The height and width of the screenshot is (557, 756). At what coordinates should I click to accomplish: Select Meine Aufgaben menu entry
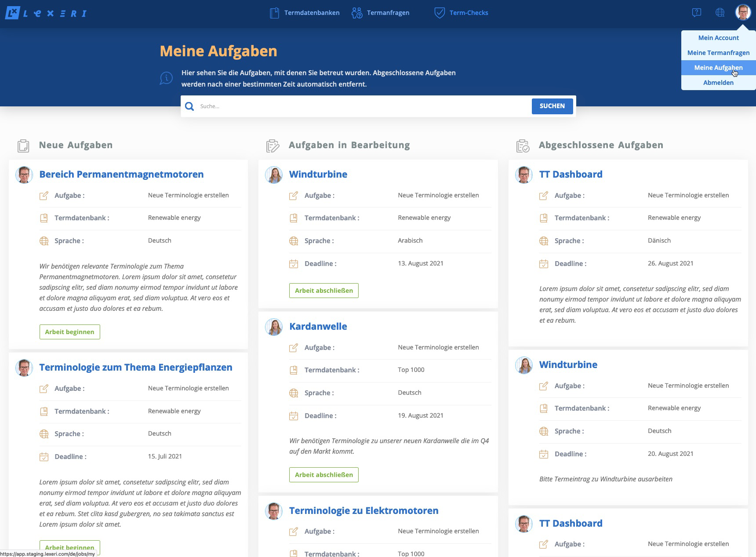pyautogui.click(x=718, y=68)
